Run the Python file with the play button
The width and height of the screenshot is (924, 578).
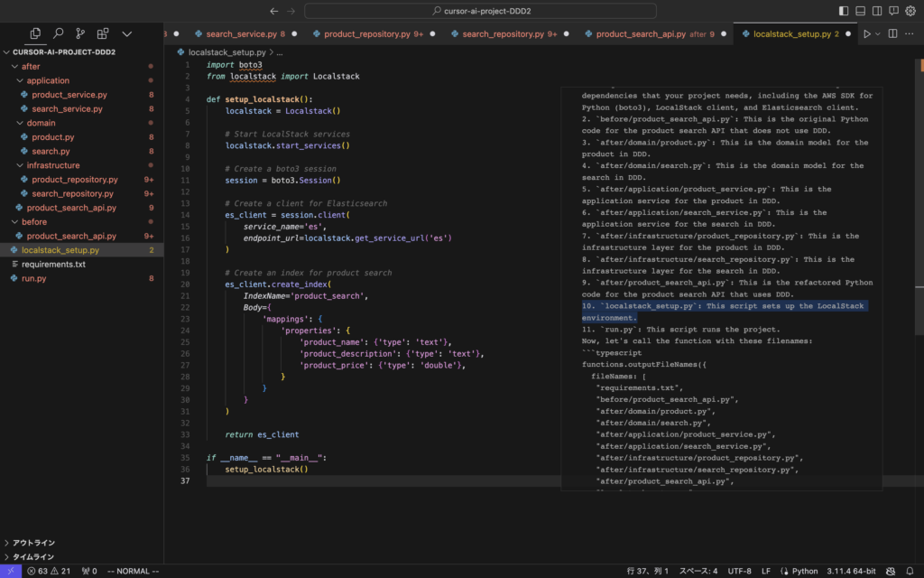pos(867,33)
